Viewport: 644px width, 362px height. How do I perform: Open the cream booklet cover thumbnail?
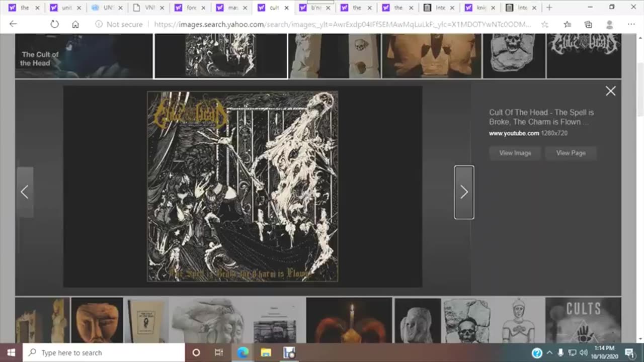pos(146,320)
